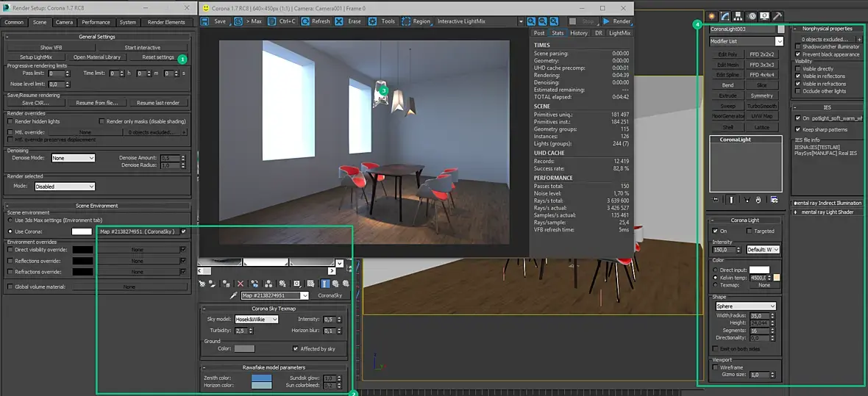
Task: Open the Tools gear icon in VFB
Action: coord(373,21)
